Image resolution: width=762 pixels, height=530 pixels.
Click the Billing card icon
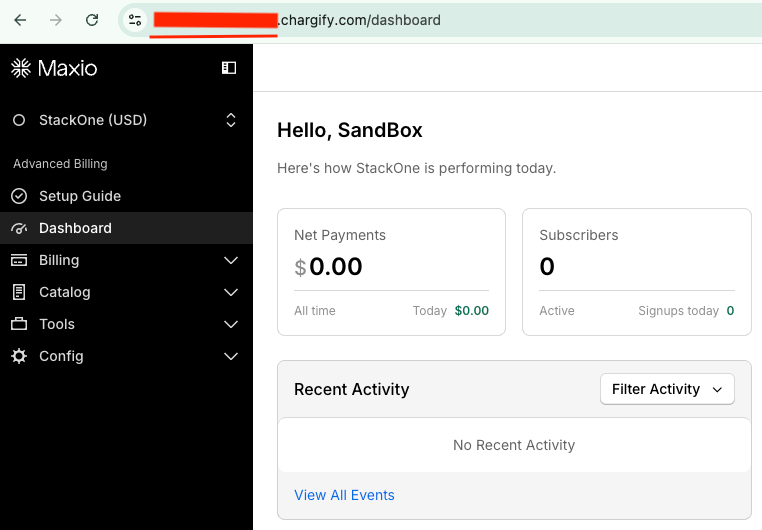19,260
